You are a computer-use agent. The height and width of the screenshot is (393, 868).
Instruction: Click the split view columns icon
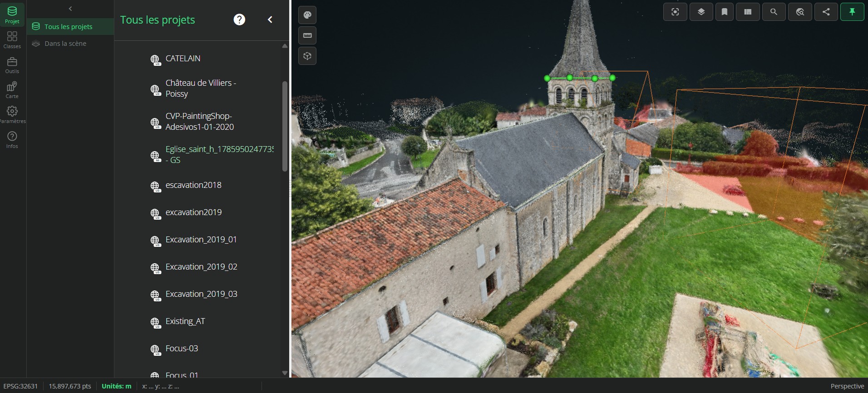pos(748,12)
